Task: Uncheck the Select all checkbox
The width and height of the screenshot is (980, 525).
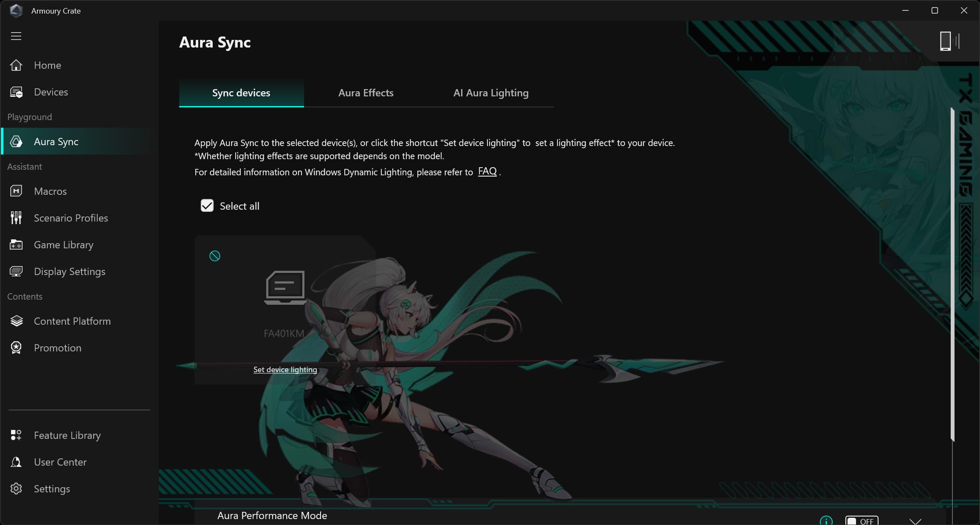Action: tap(207, 206)
